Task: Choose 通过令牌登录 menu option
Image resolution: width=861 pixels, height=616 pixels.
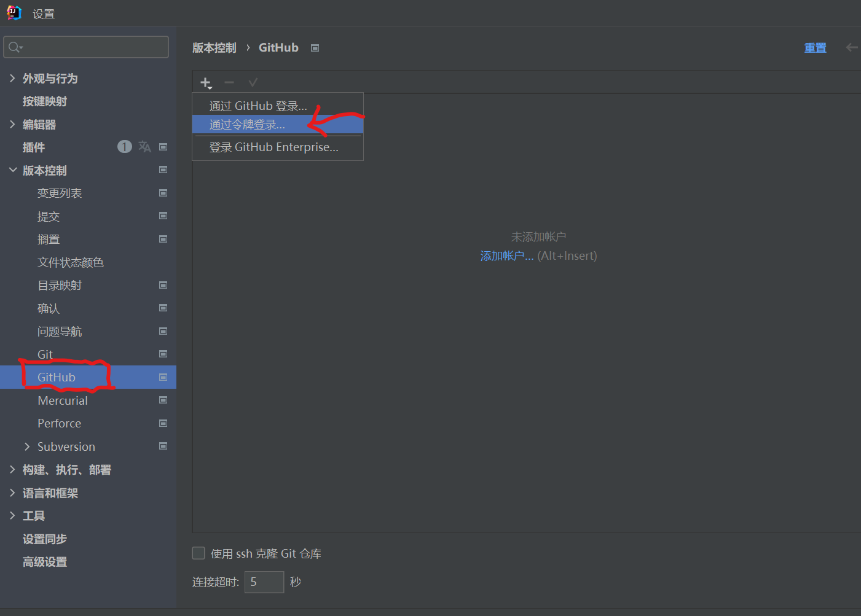Action: [x=278, y=125]
